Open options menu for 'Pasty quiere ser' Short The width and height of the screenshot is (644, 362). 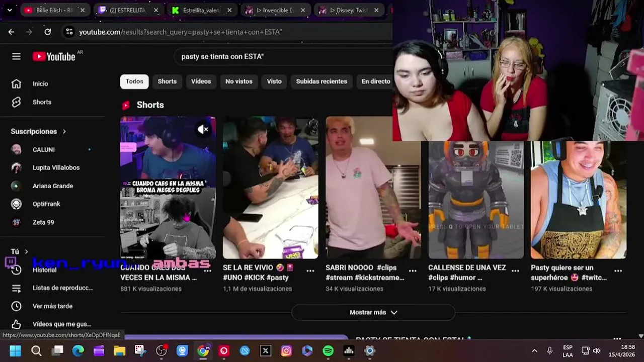tap(618, 270)
